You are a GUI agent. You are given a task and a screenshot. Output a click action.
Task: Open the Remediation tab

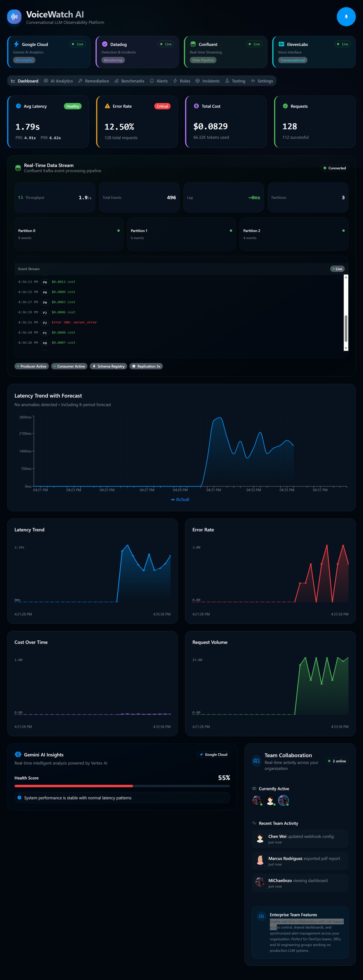point(94,81)
